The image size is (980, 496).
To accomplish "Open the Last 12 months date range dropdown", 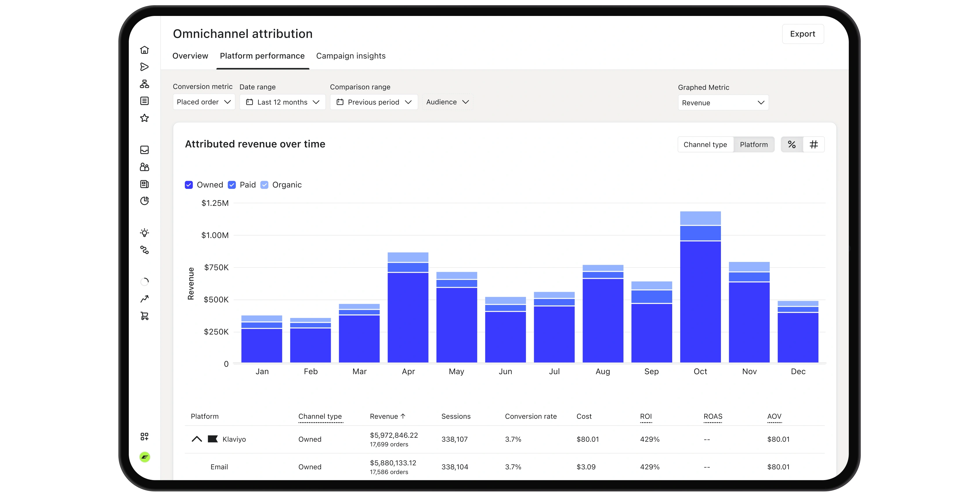I will coord(282,102).
